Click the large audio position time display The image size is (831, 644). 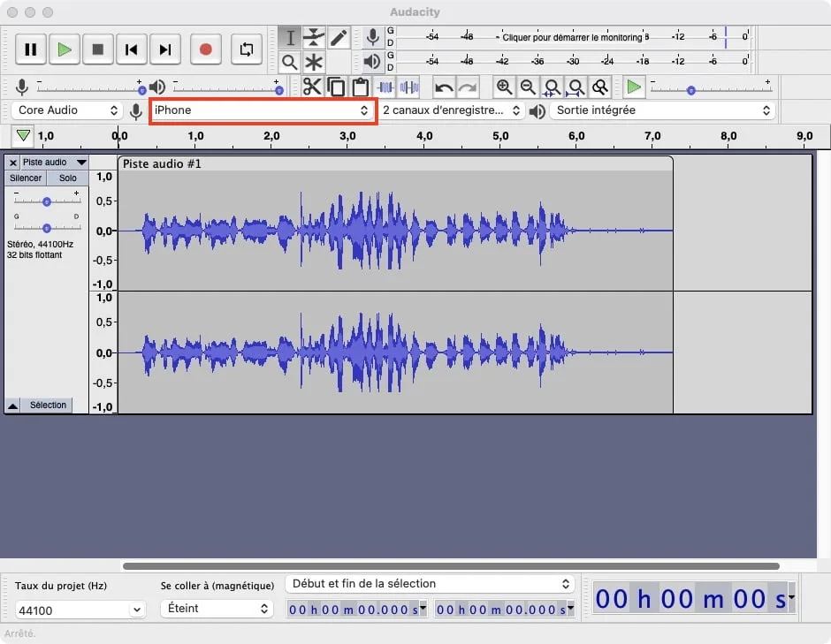[694, 598]
